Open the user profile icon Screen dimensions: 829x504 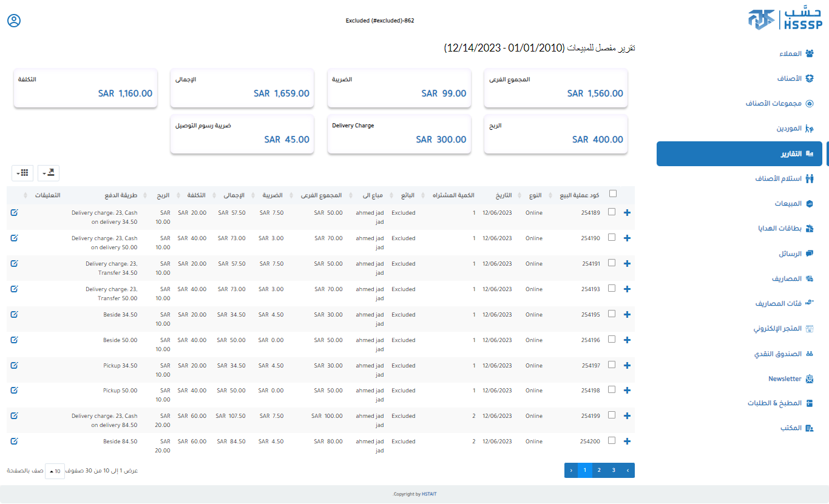[x=14, y=21]
